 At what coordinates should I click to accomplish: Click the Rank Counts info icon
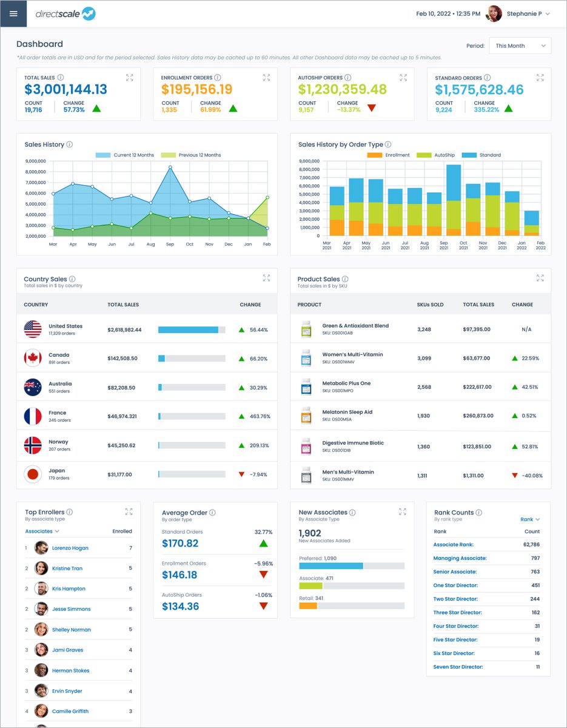(x=479, y=513)
